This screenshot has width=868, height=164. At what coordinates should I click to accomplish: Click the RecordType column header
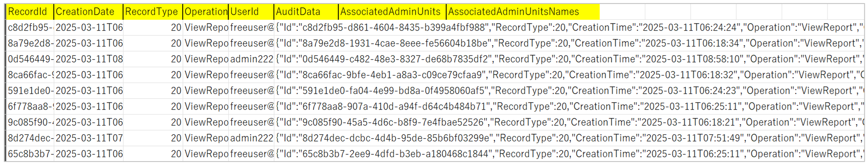pos(153,12)
